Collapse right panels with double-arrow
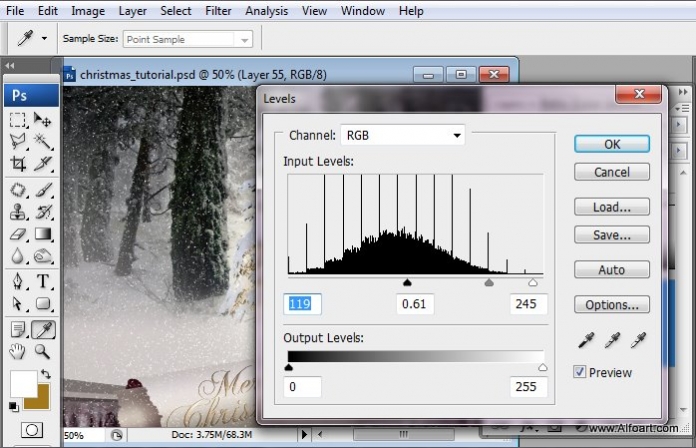 point(683,92)
